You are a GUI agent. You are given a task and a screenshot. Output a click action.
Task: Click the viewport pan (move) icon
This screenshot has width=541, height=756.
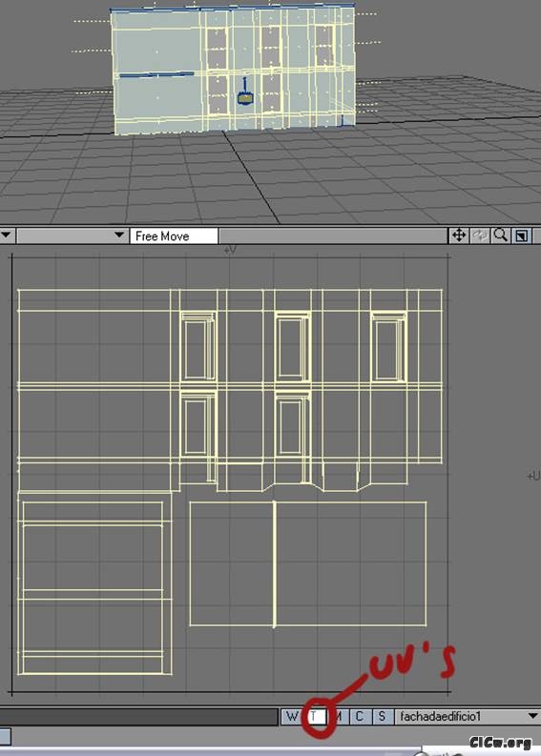click(459, 235)
